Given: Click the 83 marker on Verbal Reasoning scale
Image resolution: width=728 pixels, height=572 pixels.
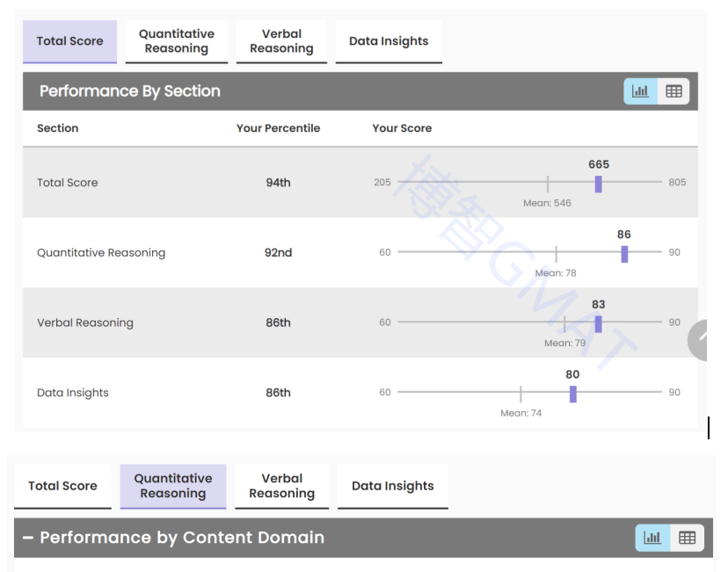Looking at the screenshot, I should (598, 324).
